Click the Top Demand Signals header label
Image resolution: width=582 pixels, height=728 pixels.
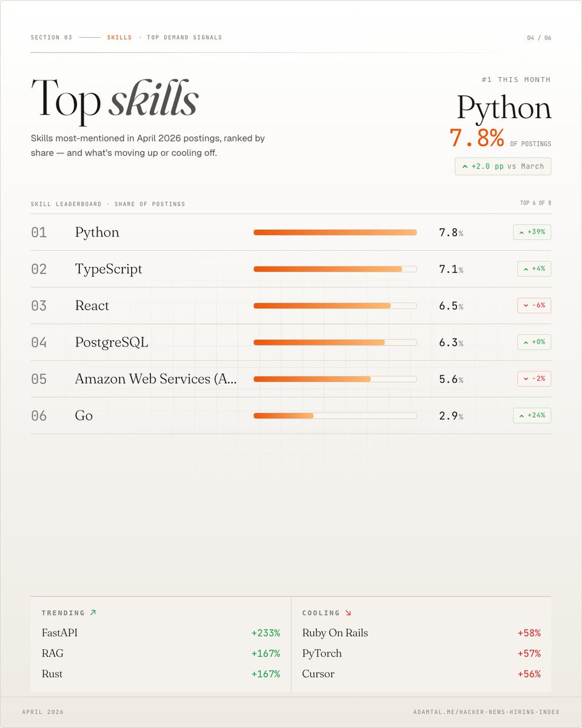coord(184,38)
